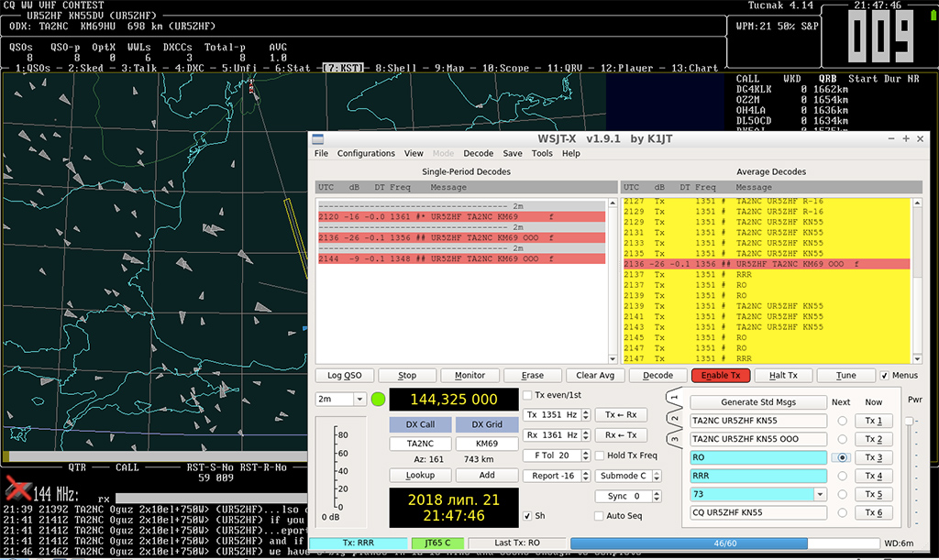Click the DX Call button
Viewport: 939px width, 560px height.
click(x=420, y=424)
